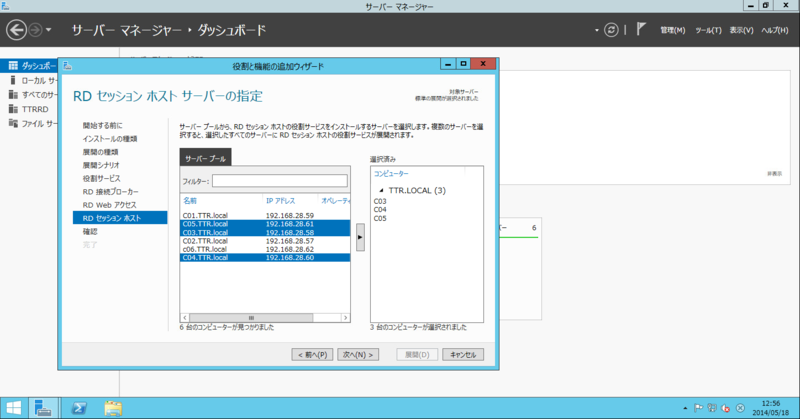This screenshot has height=419, width=800.
Task: Select TTRRD in the sidebar
Action: click(x=29, y=109)
